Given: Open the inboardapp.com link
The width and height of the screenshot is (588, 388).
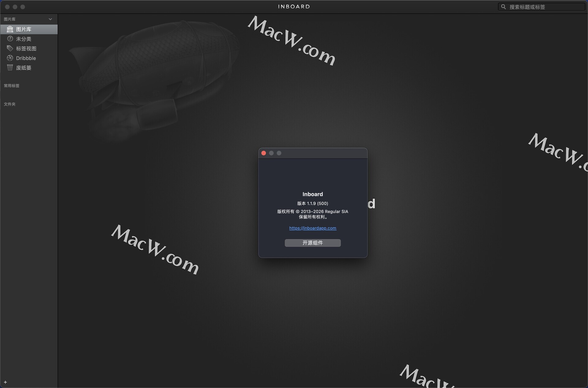Looking at the screenshot, I should [312, 228].
